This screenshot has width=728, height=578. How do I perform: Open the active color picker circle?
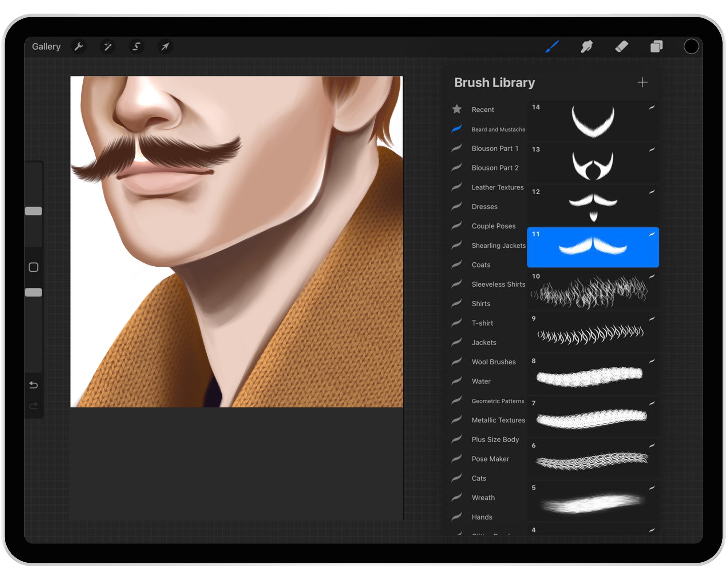click(692, 46)
